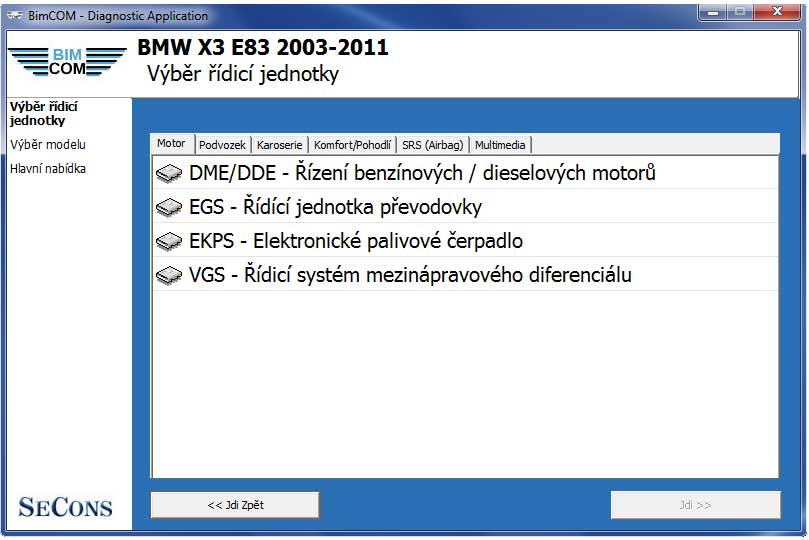Switch to the Podvozek tab

coord(222,145)
